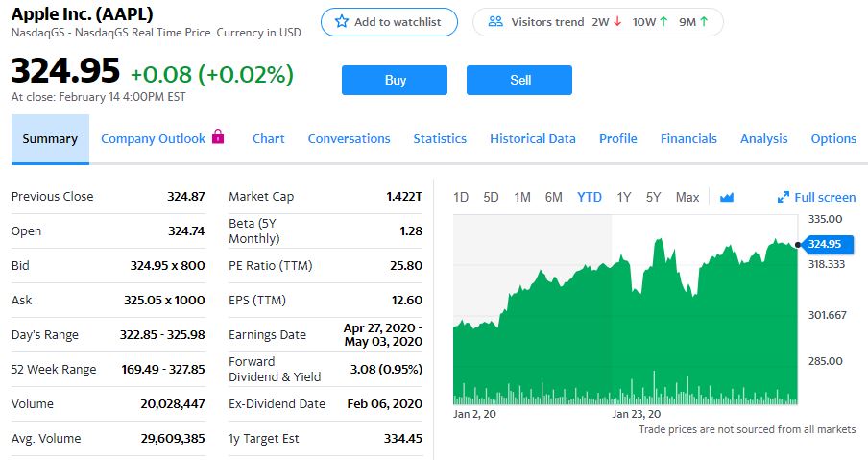Click the trade prices disclaimer text

[747, 429]
